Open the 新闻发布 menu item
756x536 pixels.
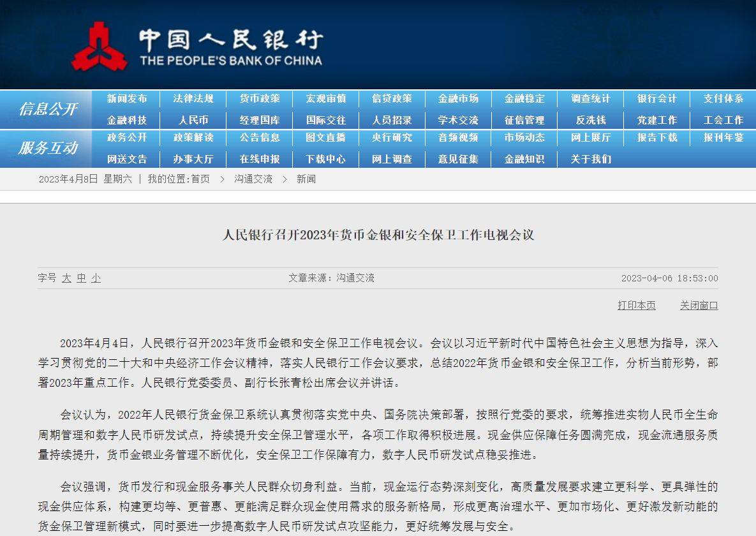129,99
